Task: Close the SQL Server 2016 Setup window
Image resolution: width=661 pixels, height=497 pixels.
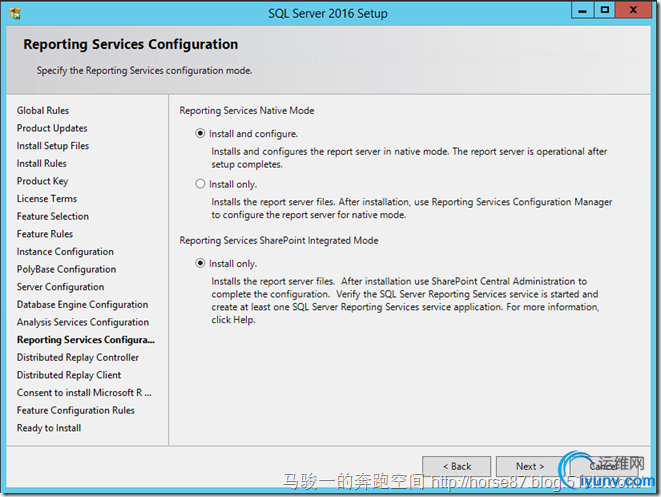Action: 633,10
